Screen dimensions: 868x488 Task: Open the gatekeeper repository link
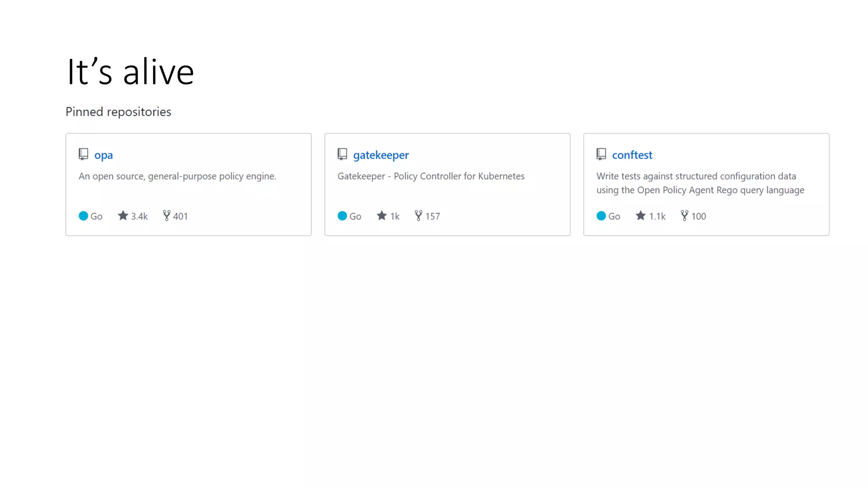[381, 155]
